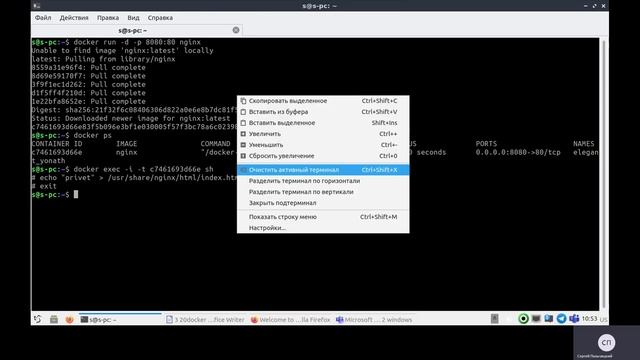Click the green circle tray icon
This screenshot has width=640, height=360.
coord(523,319)
